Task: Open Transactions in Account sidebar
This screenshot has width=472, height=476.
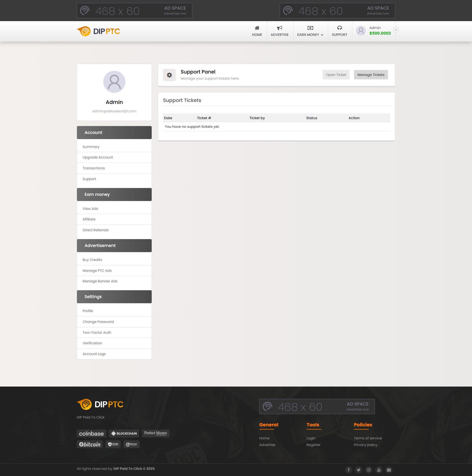Action: [x=93, y=168]
